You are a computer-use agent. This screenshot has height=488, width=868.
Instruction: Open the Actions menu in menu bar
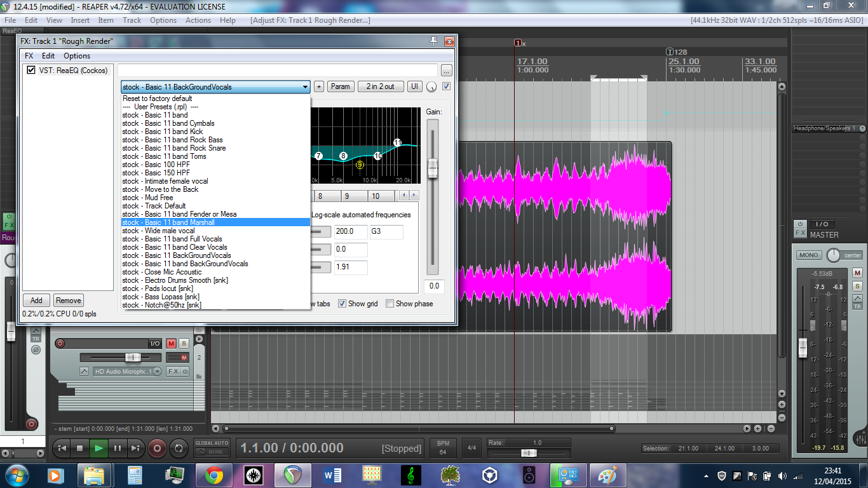pos(198,20)
